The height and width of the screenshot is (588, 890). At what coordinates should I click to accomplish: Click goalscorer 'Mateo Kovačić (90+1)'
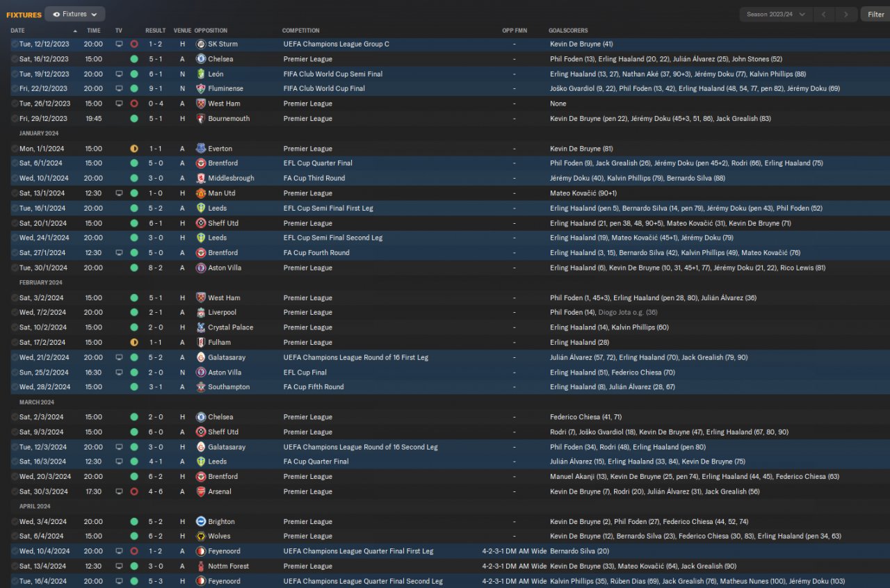click(583, 193)
